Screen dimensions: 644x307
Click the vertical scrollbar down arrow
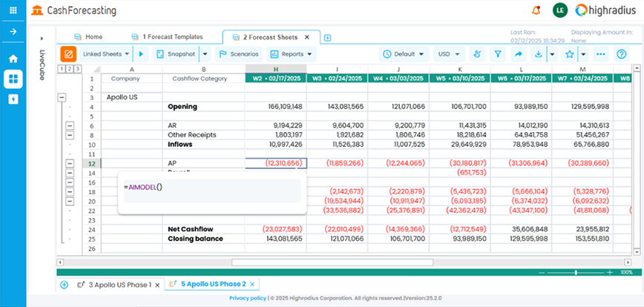pyautogui.click(x=637, y=251)
